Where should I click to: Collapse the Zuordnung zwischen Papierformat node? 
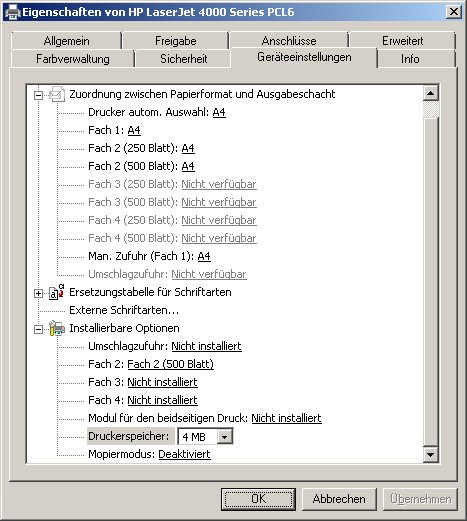pyautogui.click(x=38, y=95)
